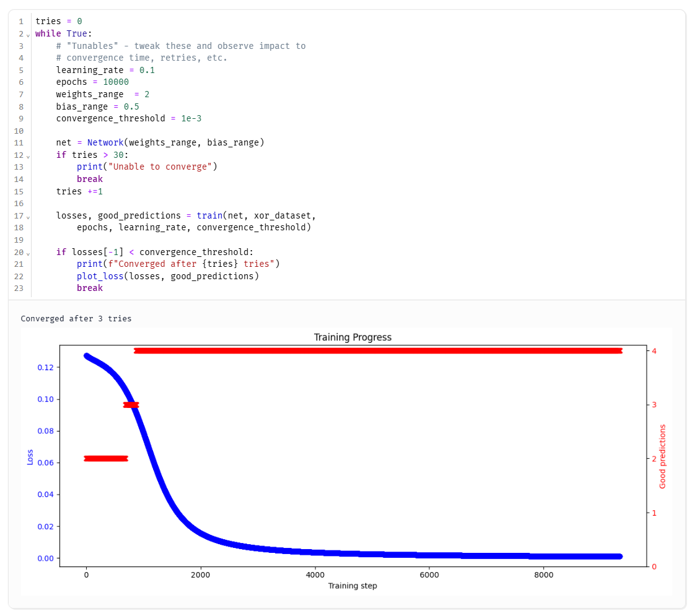Click line number 1 in the gutter

pyautogui.click(x=20, y=22)
